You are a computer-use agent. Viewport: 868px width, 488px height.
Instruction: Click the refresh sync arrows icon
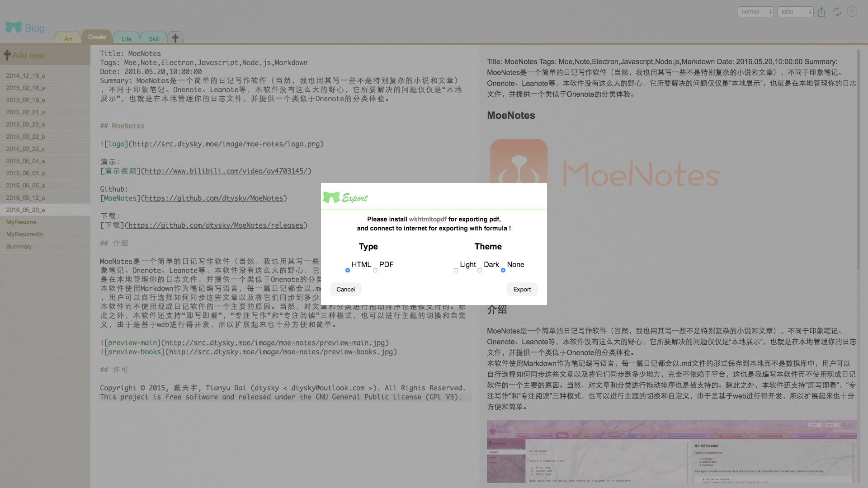(x=837, y=12)
